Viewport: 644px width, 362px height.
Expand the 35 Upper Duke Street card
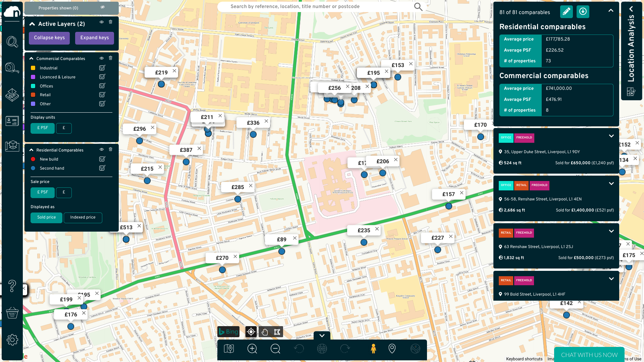(611, 136)
